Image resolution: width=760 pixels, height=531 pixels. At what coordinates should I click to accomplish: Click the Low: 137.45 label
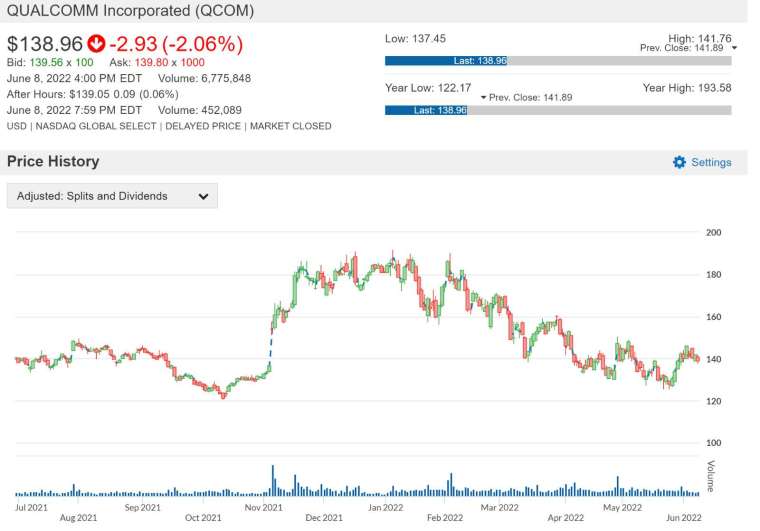pos(415,39)
